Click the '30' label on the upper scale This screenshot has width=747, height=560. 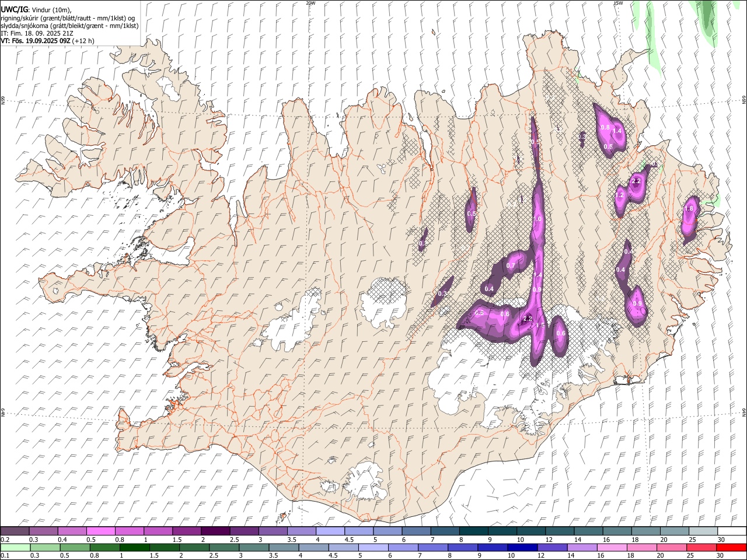pyautogui.click(x=721, y=540)
